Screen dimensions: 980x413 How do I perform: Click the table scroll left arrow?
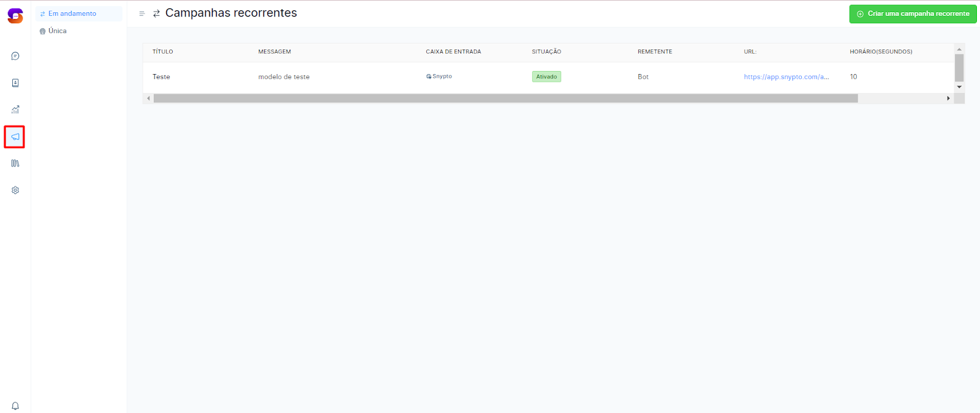148,98
